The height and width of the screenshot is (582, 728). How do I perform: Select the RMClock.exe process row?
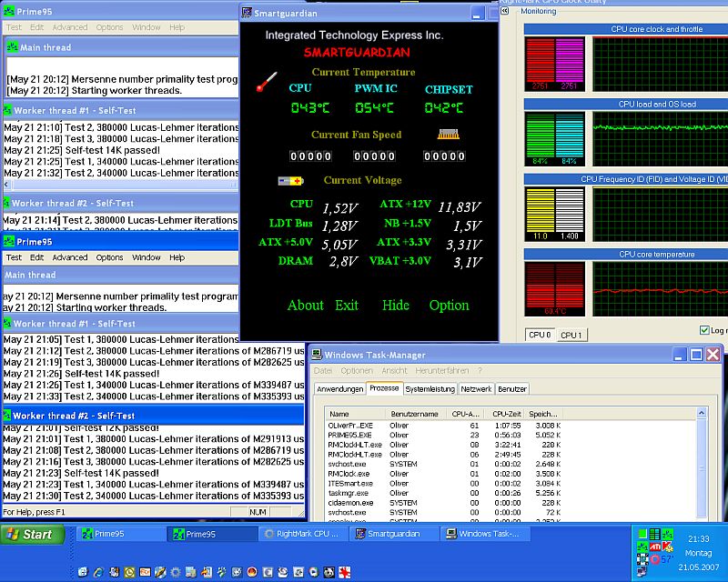tap(444, 474)
